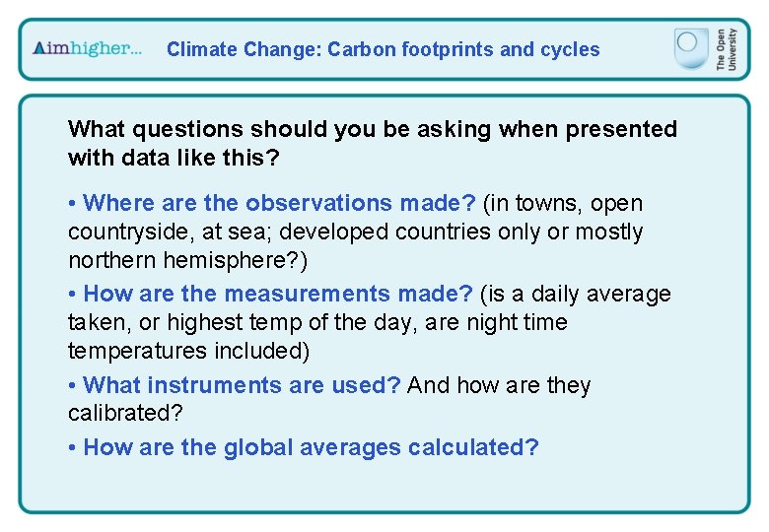Click the text "(is a daily average"

(576, 294)
